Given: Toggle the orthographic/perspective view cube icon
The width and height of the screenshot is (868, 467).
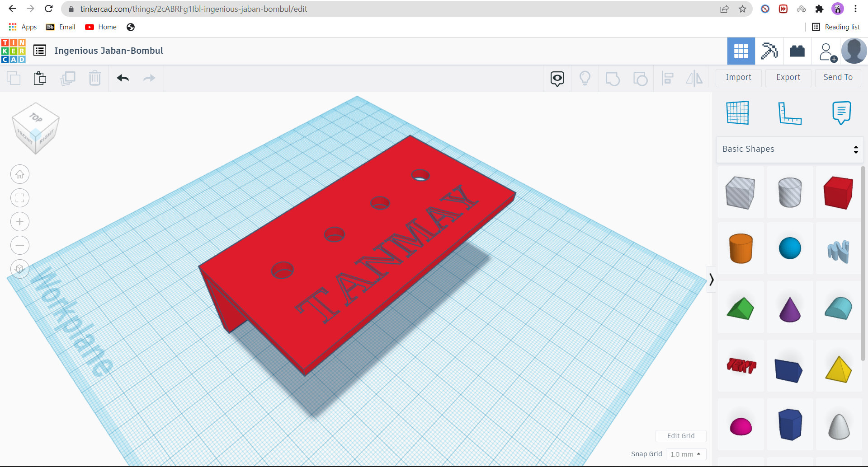Looking at the screenshot, I should 20,269.
